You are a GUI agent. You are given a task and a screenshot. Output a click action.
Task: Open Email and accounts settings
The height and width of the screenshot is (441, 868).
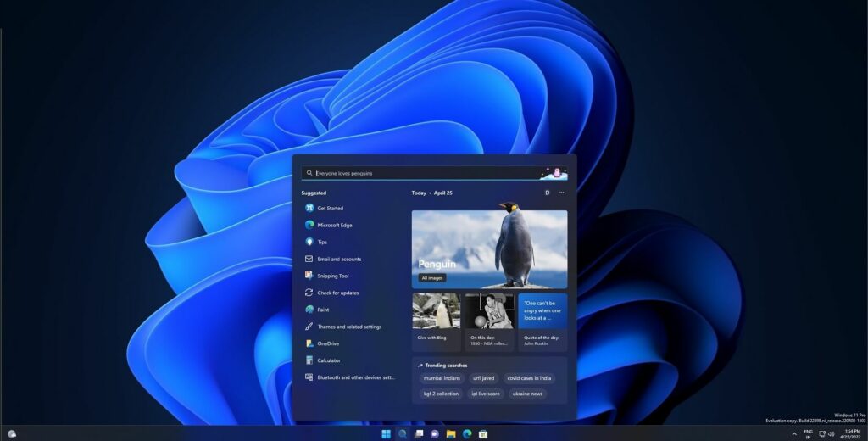pos(338,259)
